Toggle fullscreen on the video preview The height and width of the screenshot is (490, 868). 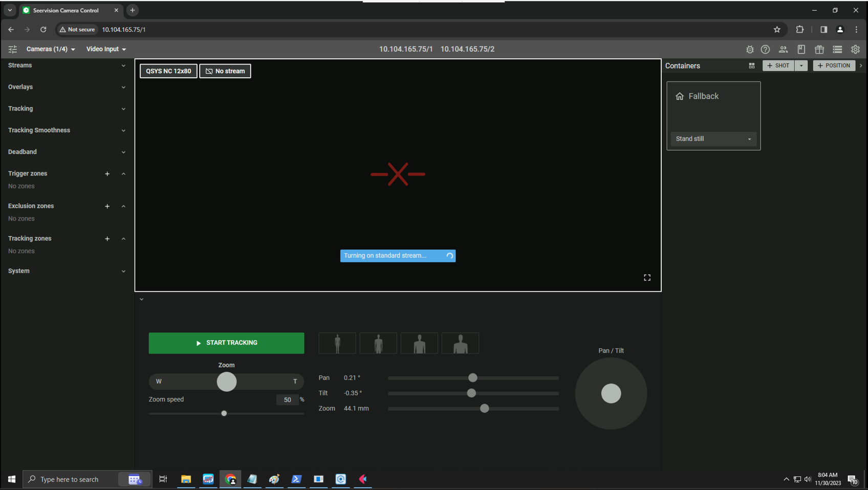tap(647, 278)
